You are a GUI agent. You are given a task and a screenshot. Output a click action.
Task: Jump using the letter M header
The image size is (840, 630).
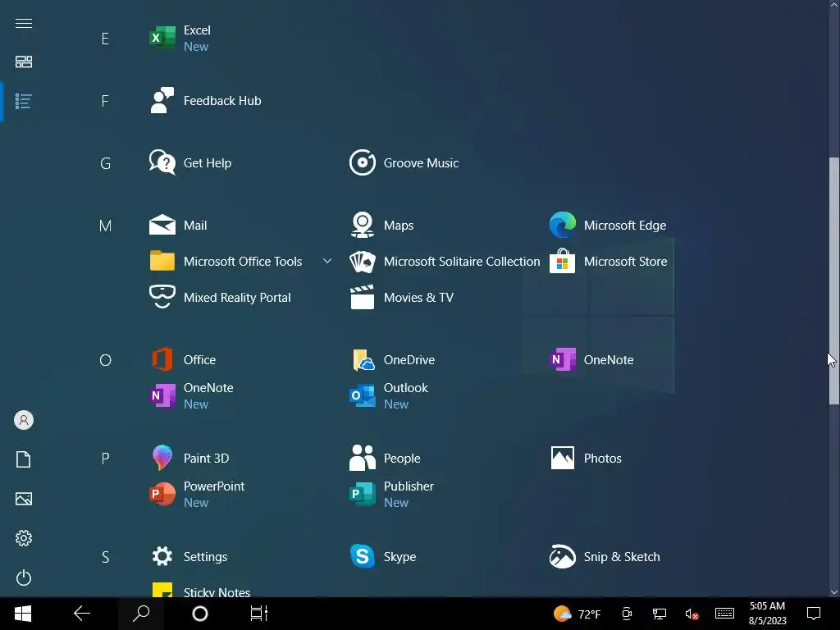point(105,226)
